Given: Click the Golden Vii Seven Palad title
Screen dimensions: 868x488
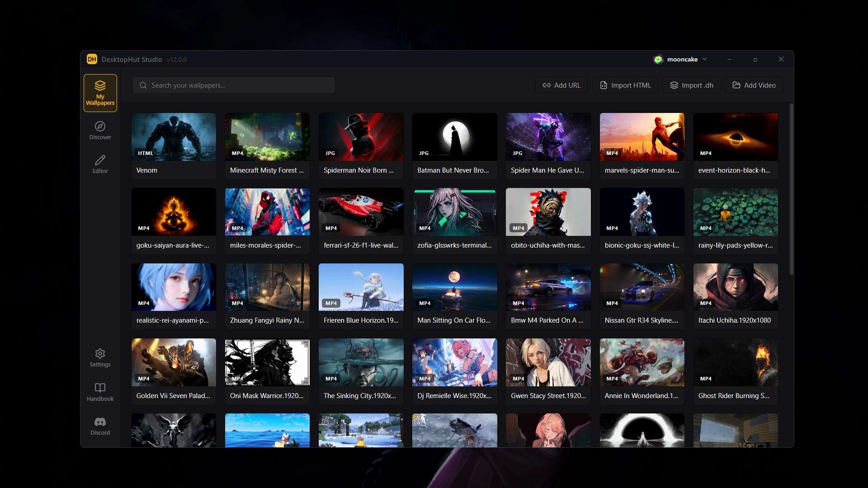Looking at the screenshot, I should coord(173,396).
